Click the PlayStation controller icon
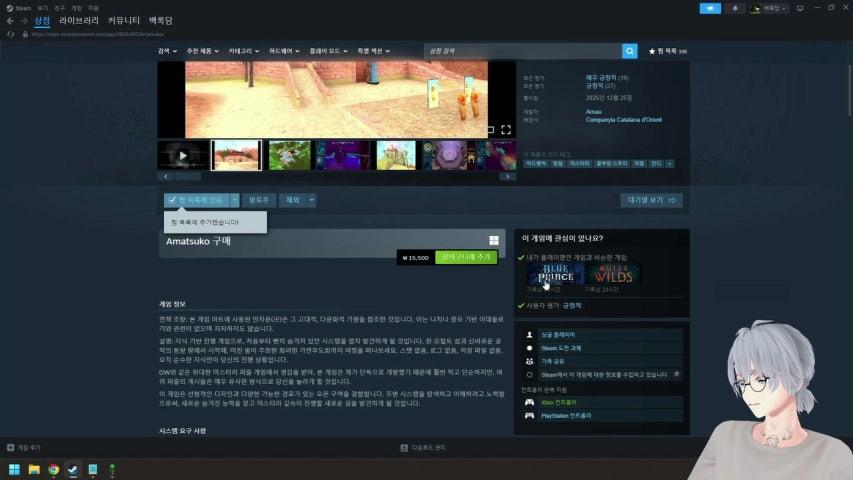The height and width of the screenshot is (480, 853). pyautogui.click(x=529, y=415)
